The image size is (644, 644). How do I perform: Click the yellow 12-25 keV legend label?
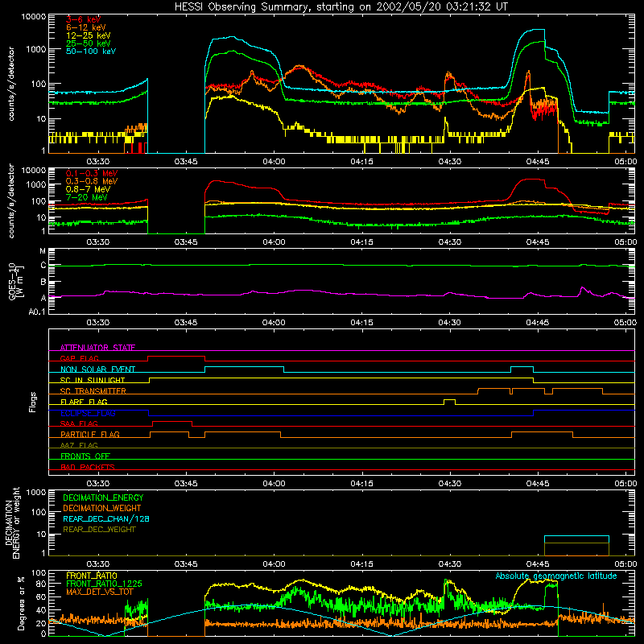88,35
